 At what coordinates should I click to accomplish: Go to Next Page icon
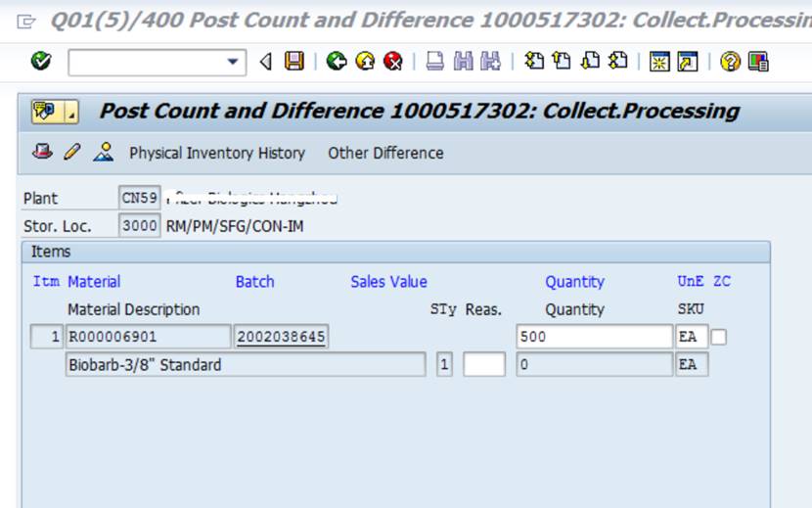590,61
